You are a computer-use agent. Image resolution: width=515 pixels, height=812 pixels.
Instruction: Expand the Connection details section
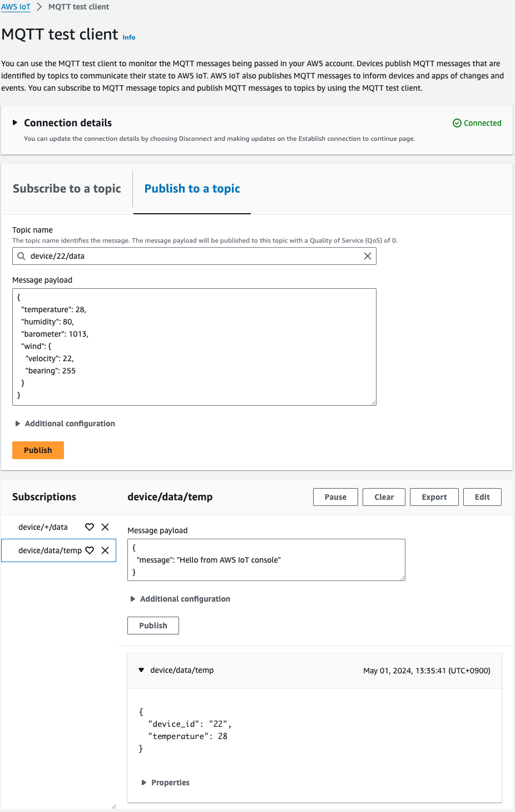(16, 122)
